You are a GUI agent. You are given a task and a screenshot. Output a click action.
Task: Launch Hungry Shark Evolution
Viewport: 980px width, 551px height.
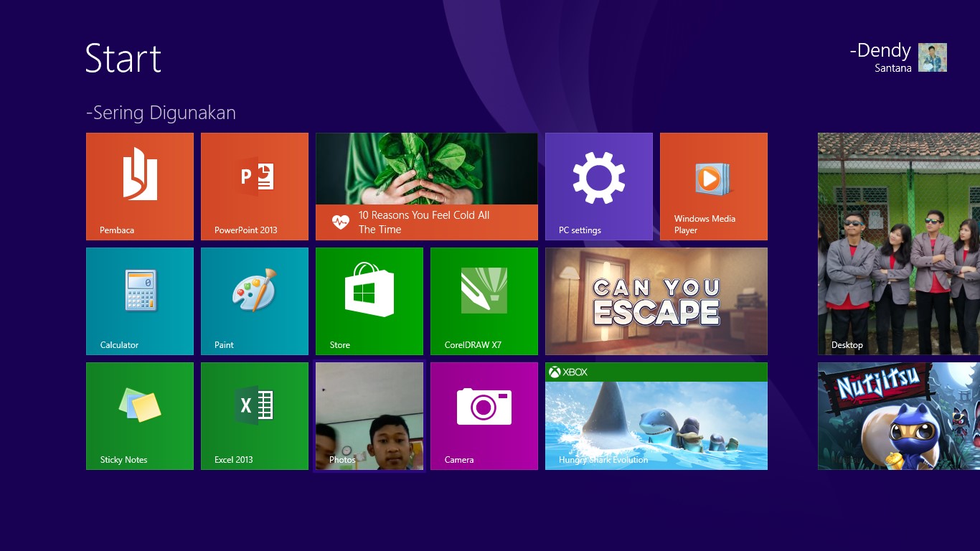(x=656, y=417)
